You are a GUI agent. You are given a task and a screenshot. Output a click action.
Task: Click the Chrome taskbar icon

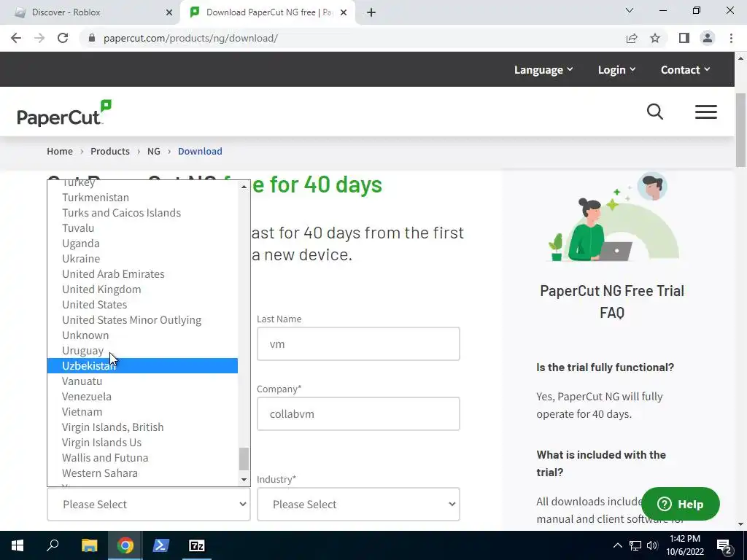pos(125,545)
